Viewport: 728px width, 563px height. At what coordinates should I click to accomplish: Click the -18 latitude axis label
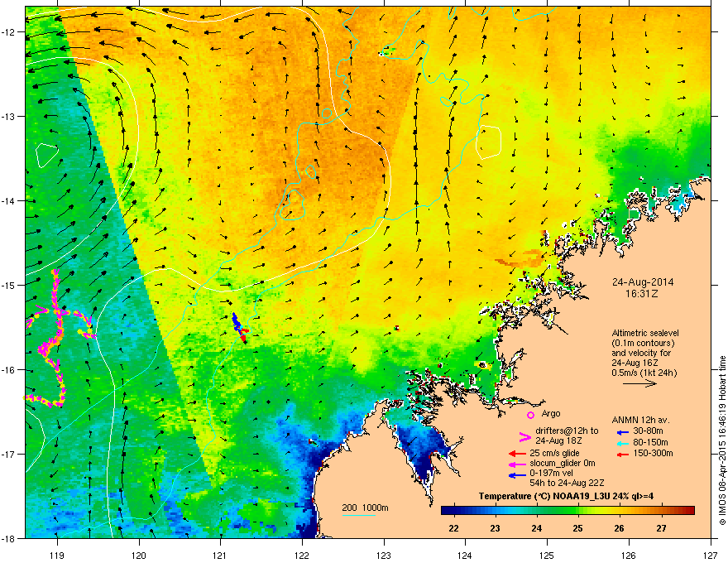pos(8,538)
